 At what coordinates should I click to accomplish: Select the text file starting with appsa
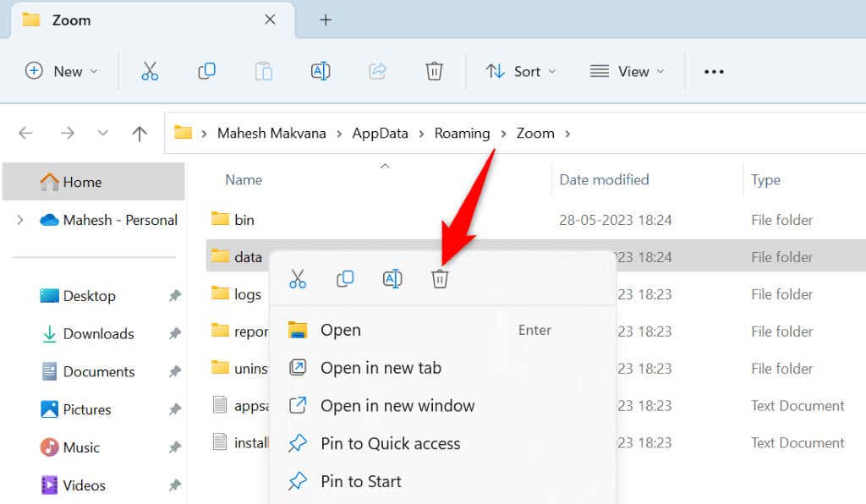240,406
